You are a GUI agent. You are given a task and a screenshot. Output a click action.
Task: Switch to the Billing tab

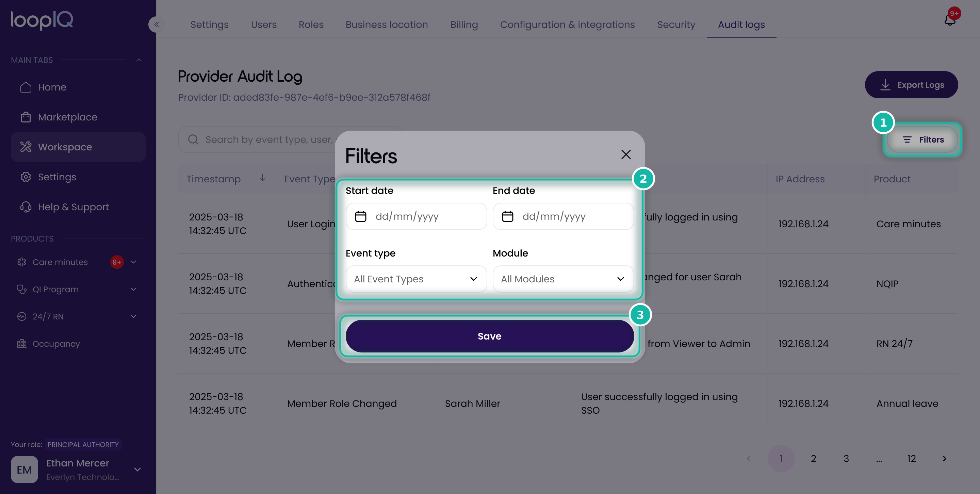(464, 25)
